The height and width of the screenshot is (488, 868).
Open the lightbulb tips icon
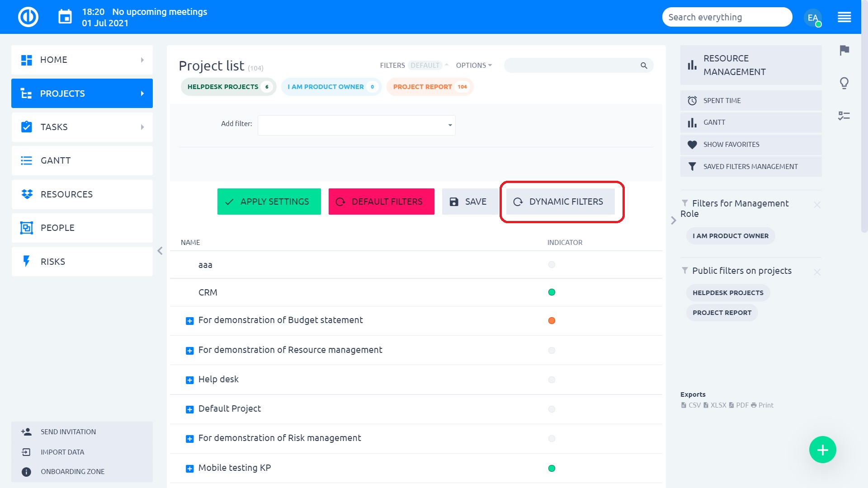point(844,83)
